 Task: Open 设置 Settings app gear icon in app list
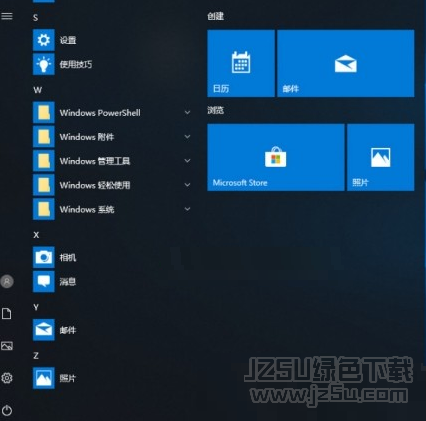(44, 40)
